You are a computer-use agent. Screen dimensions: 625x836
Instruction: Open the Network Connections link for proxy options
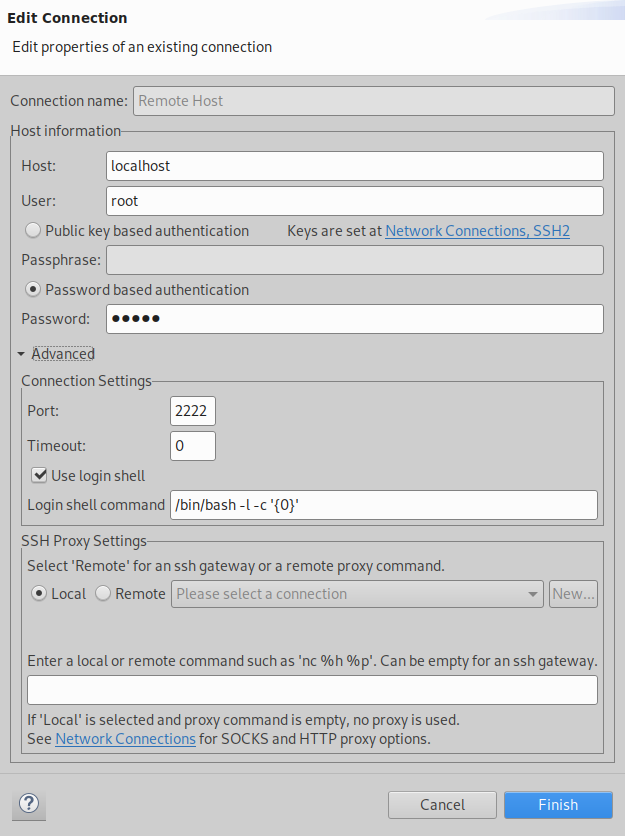click(x=125, y=739)
